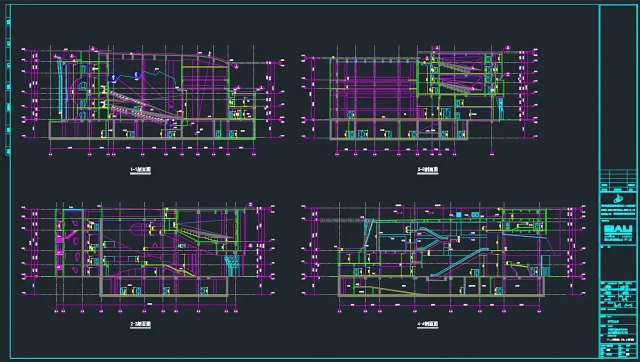Viewport: 640px width, 362px height.
Task: Select the BALI company logo in title block
Action: (x=618, y=230)
